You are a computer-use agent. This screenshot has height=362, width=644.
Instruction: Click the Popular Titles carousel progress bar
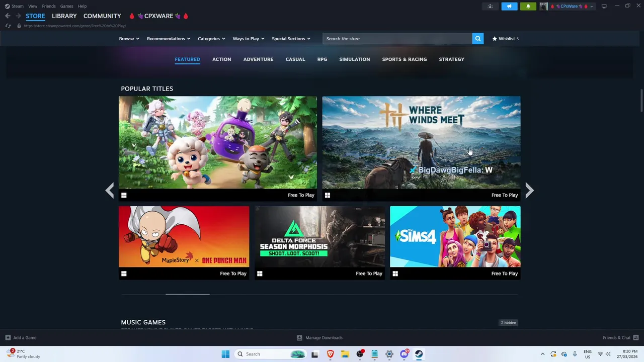(319, 294)
